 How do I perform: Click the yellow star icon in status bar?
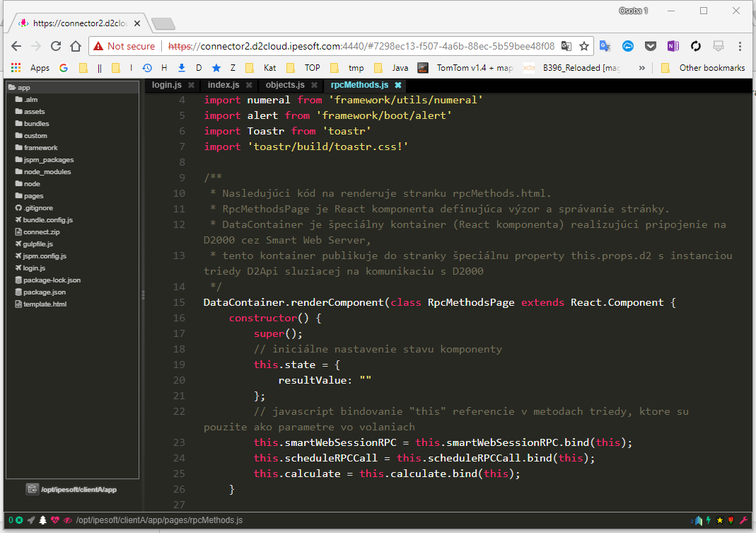(x=720, y=520)
